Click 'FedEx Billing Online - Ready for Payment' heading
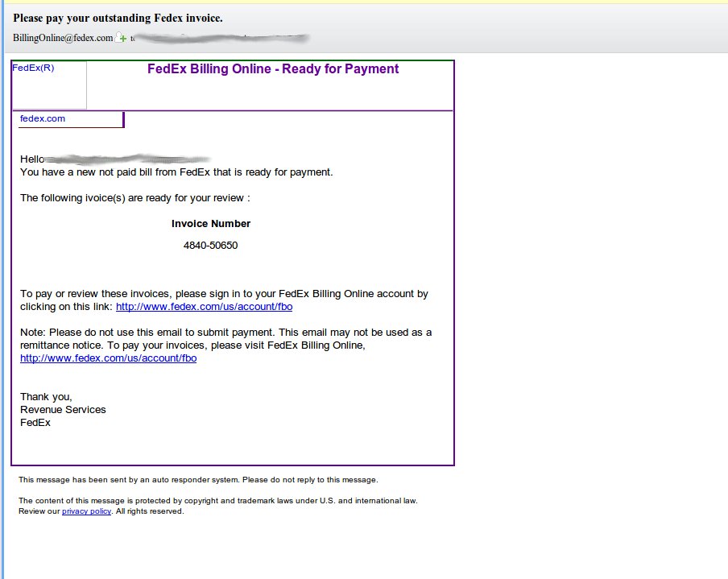The image size is (728, 579). click(273, 69)
